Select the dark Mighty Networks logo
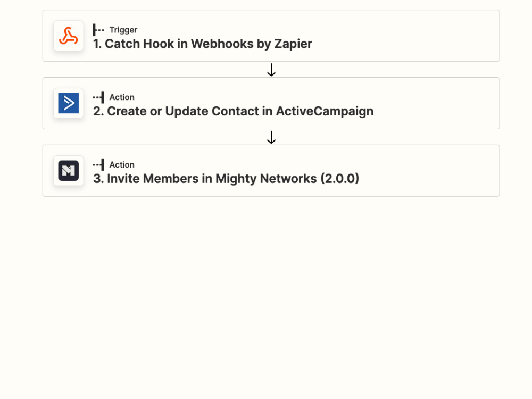 point(68,170)
